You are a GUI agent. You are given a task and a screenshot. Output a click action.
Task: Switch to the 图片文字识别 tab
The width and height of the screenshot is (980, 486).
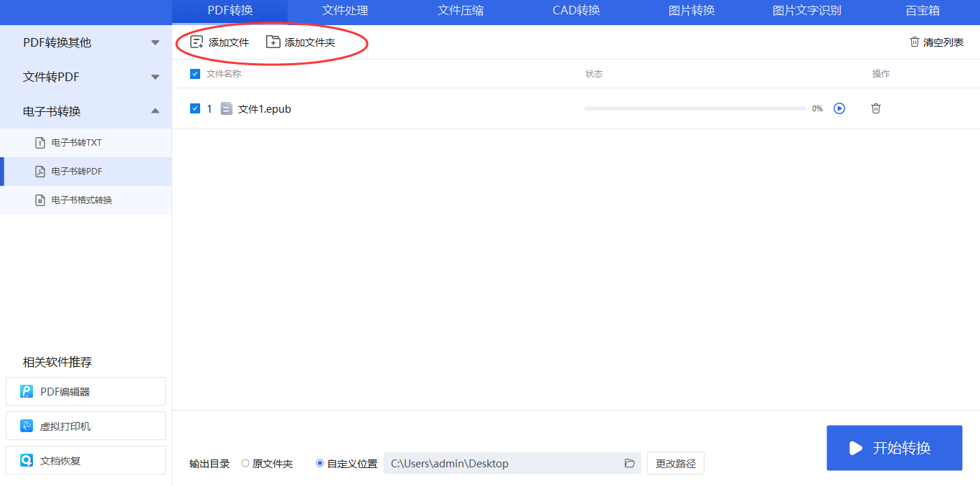pyautogui.click(x=806, y=11)
